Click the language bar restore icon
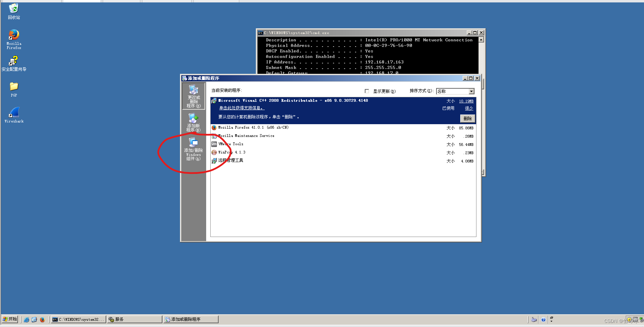The image size is (644, 327). (551, 318)
